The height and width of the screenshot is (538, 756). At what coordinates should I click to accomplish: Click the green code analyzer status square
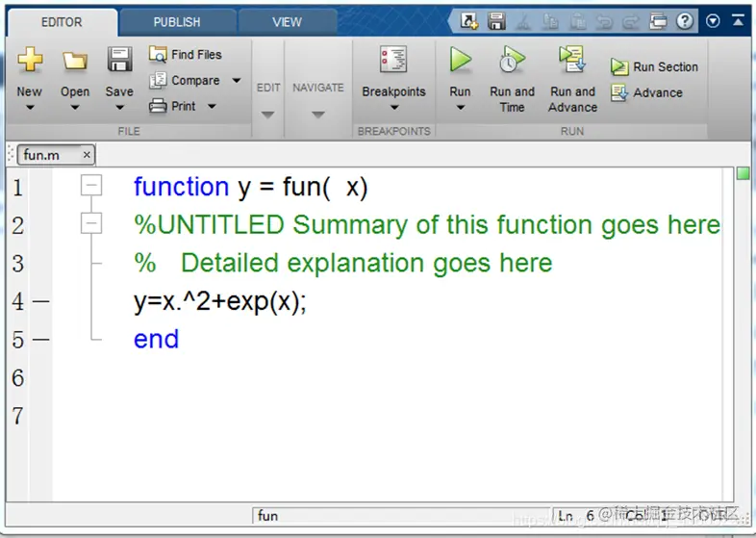(743, 173)
